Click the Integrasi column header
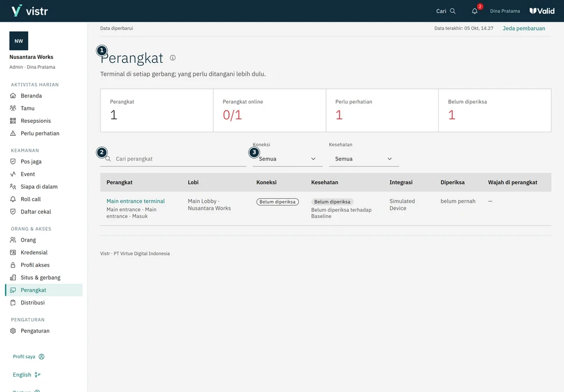Screen dimensions: 564x392 coord(401,183)
